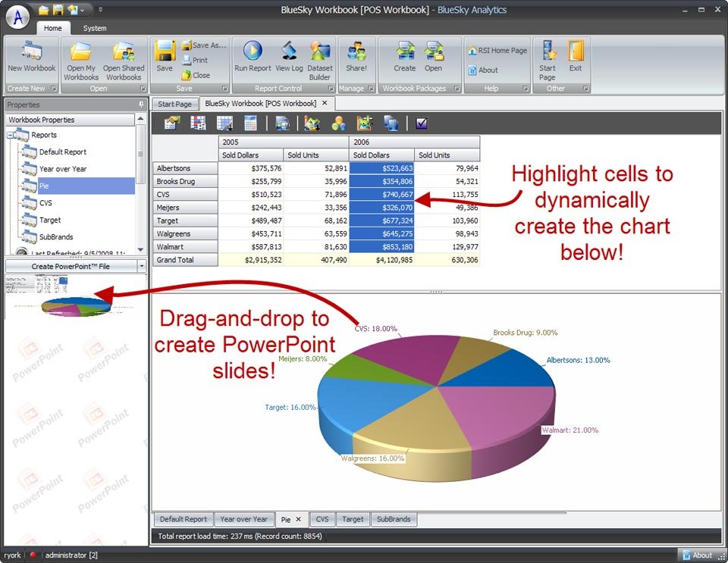Click the Share! icon in Manage group
The height and width of the screenshot is (563, 728).
(x=356, y=57)
